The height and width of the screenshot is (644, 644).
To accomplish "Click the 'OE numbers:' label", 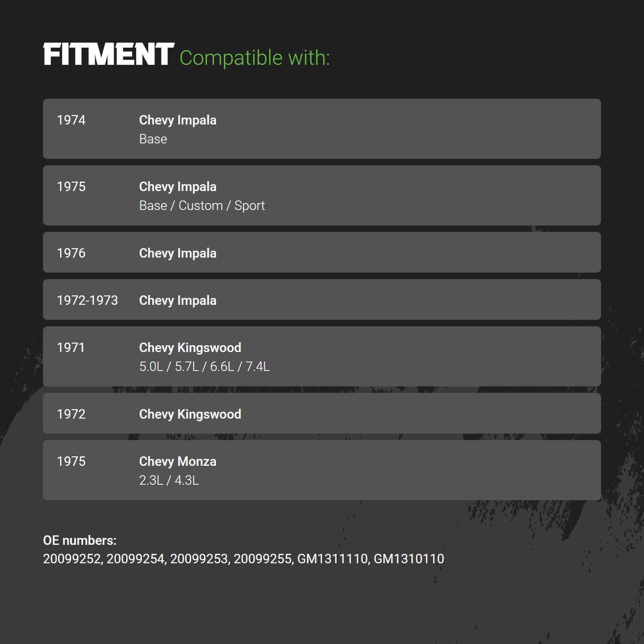I will coord(80,541).
